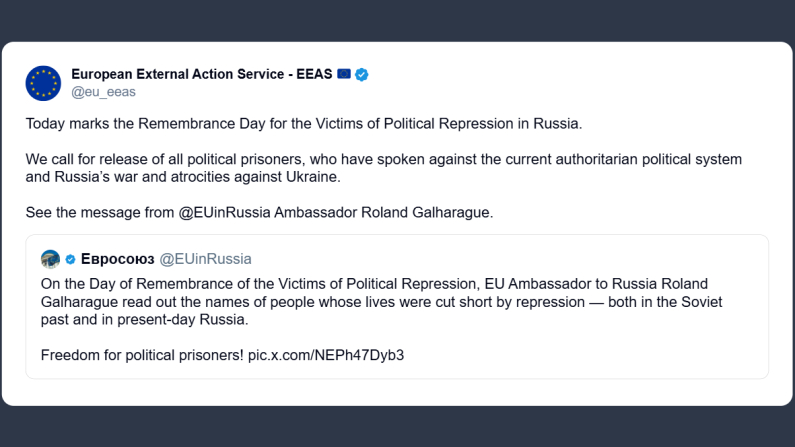This screenshot has width=795, height=447.
Task: Click the @eu_eeas handle
Action: coord(103,92)
